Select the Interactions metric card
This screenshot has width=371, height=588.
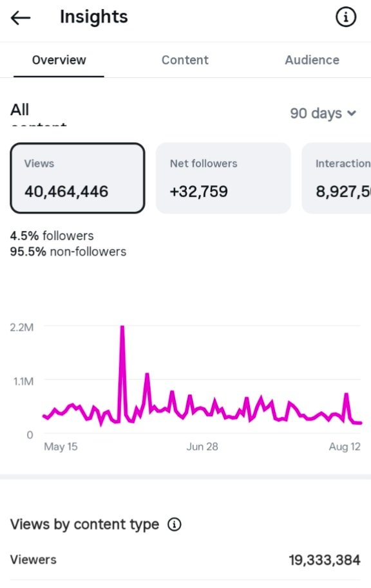(336, 178)
